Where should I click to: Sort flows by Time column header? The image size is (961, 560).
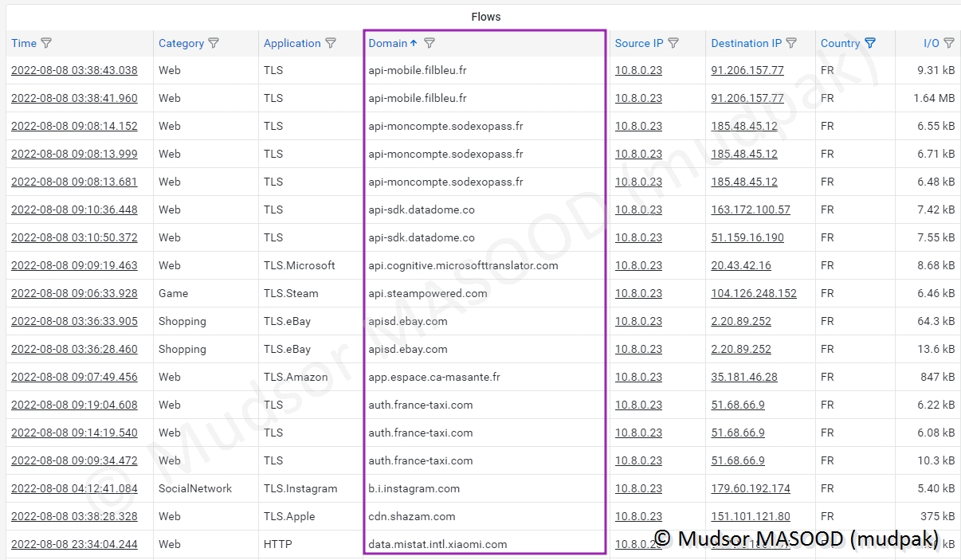click(24, 43)
